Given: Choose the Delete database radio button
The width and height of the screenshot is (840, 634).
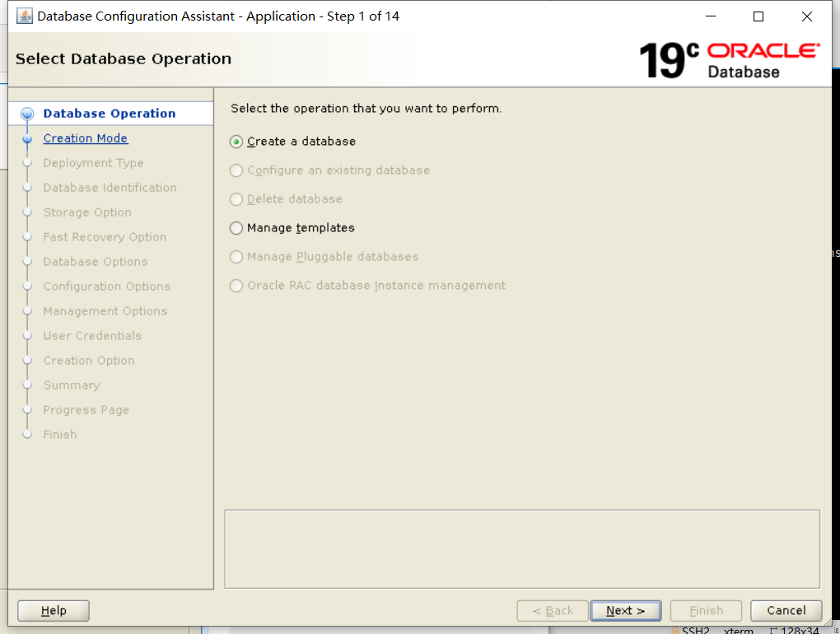Looking at the screenshot, I should coord(236,199).
